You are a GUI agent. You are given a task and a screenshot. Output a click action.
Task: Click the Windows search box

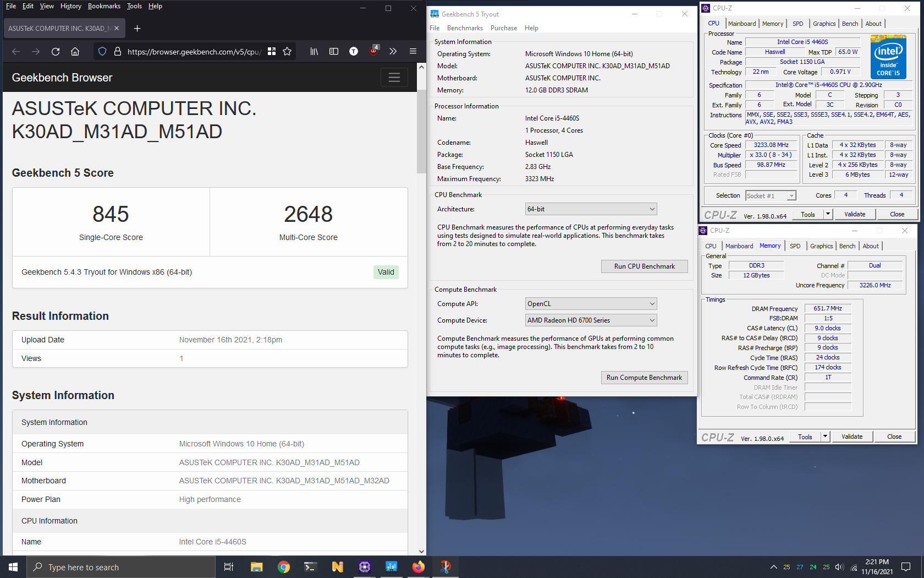[121, 567]
